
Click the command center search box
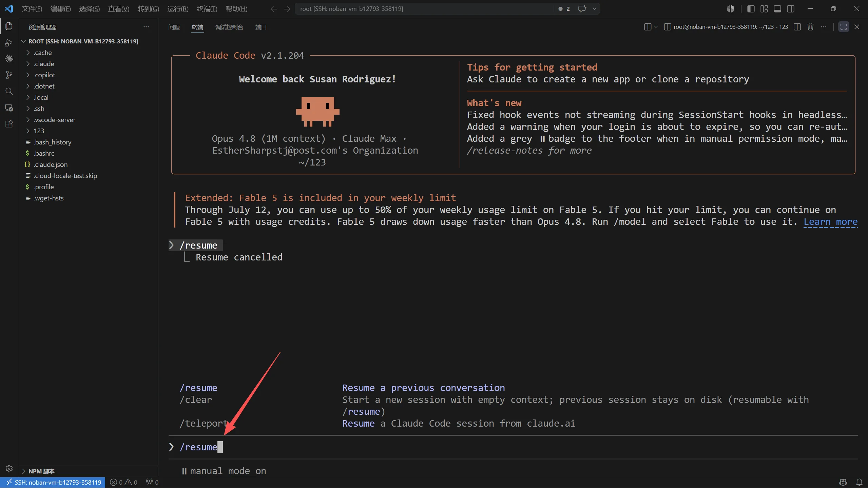pos(424,9)
